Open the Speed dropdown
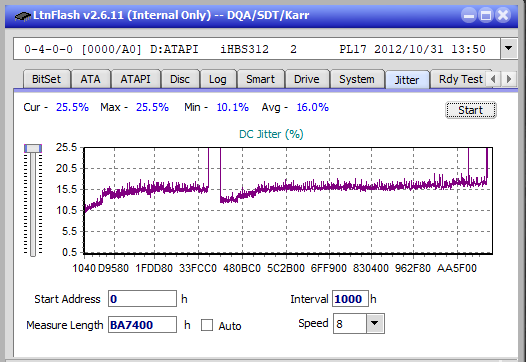 tap(375, 323)
